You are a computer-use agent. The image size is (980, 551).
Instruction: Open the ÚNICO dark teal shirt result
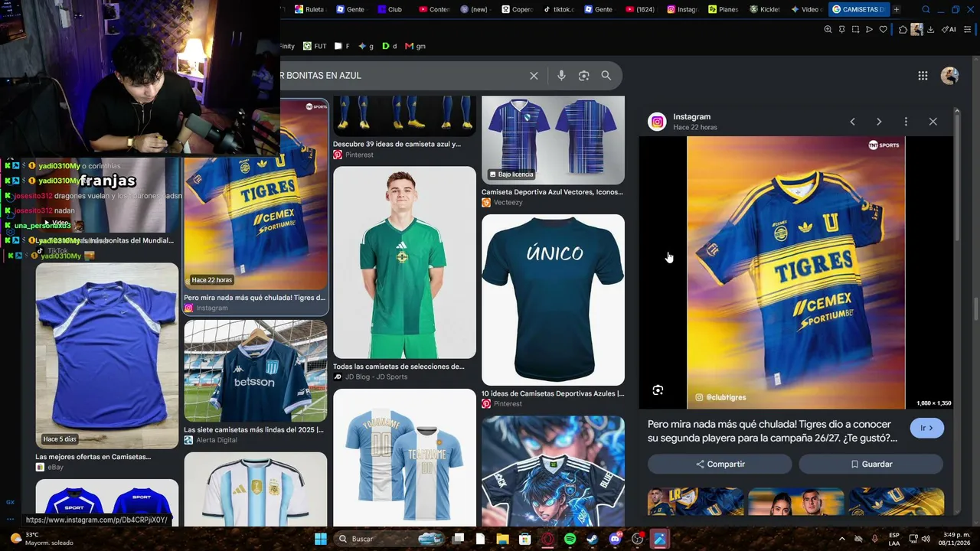click(x=553, y=299)
